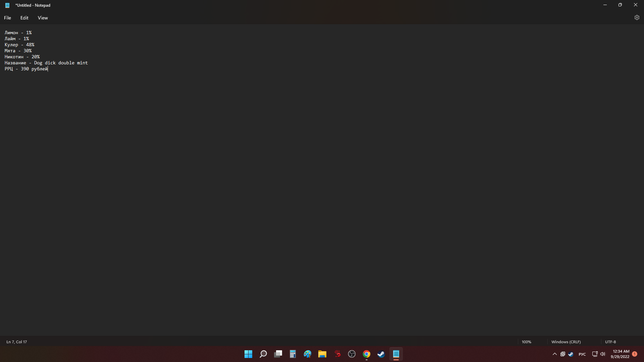The height and width of the screenshot is (362, 644).
Task: Open Steam from the taskbar
Action: [x=381, y=354]
